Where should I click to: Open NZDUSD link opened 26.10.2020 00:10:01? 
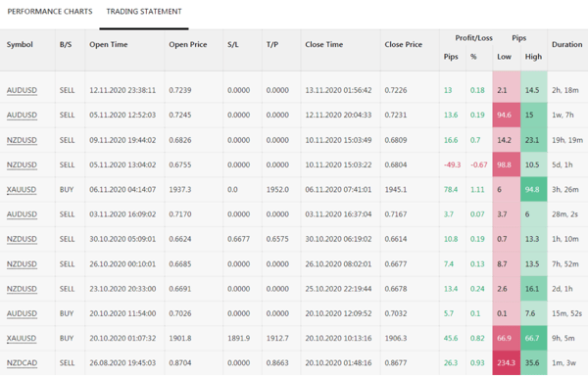22,264
